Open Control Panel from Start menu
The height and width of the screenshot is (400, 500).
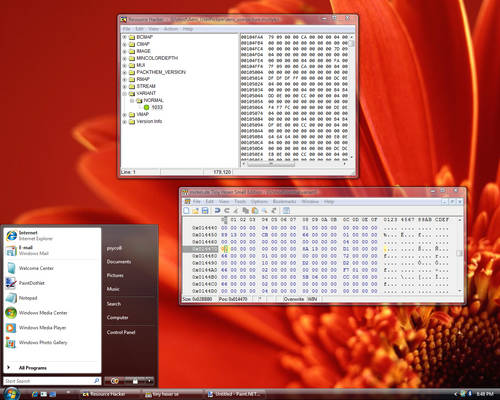121,332
